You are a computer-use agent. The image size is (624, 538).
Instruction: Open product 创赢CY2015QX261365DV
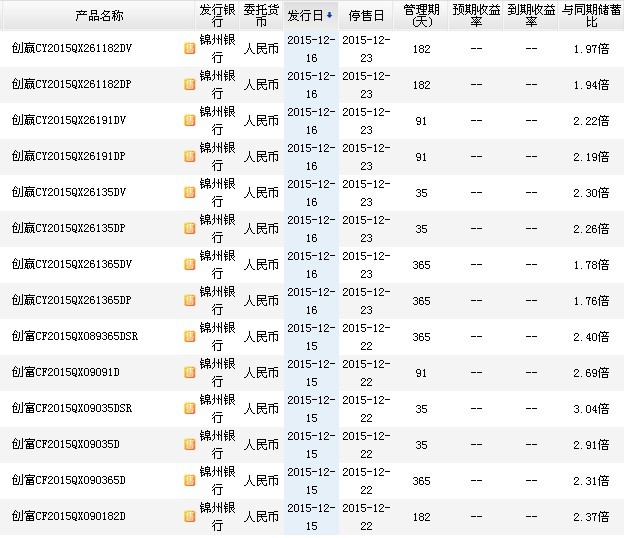point(72,264)
